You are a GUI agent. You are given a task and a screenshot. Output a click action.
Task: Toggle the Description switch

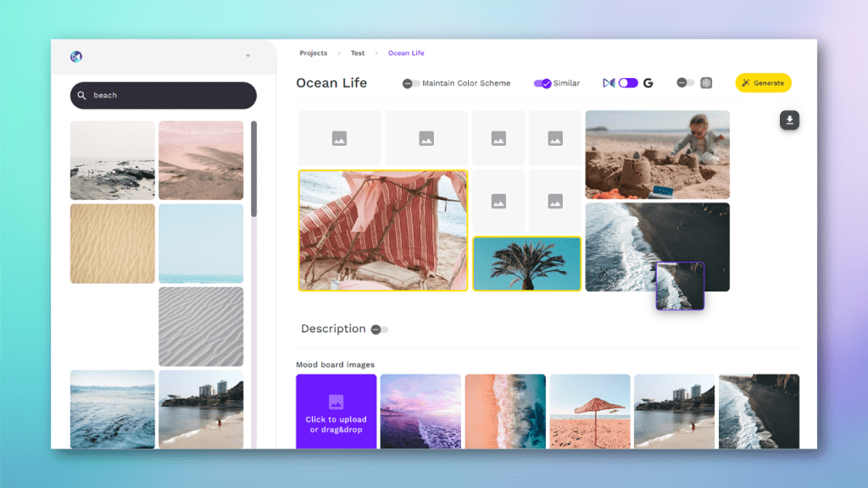[x=379, y=330]
